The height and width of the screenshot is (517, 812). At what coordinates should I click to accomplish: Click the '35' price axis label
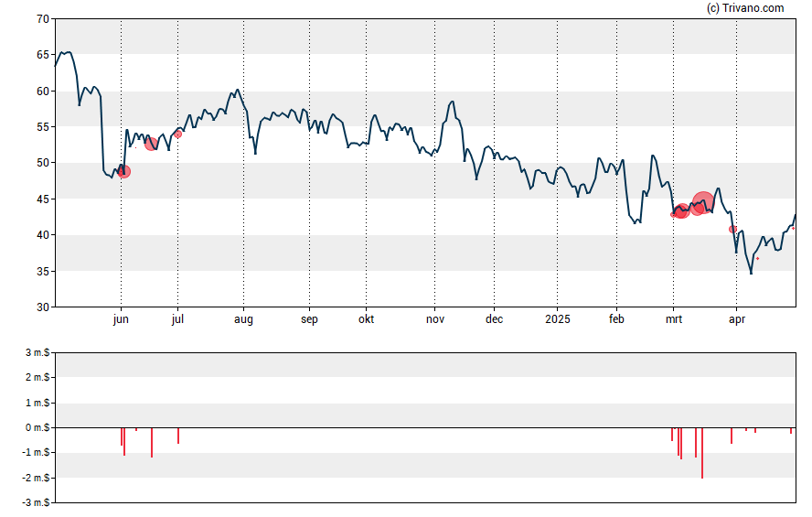(43, 271)
